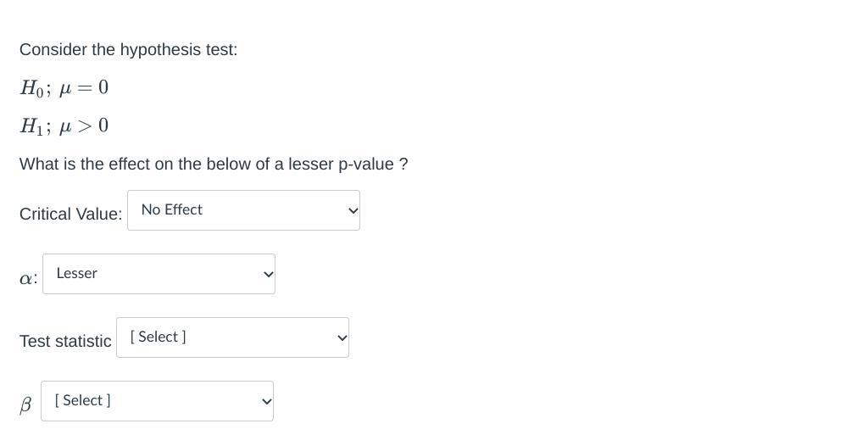Open the Test statistic dropdown
Image resolution: width=868 pixels, height=446 pixels.
click(x=232, y=337)
